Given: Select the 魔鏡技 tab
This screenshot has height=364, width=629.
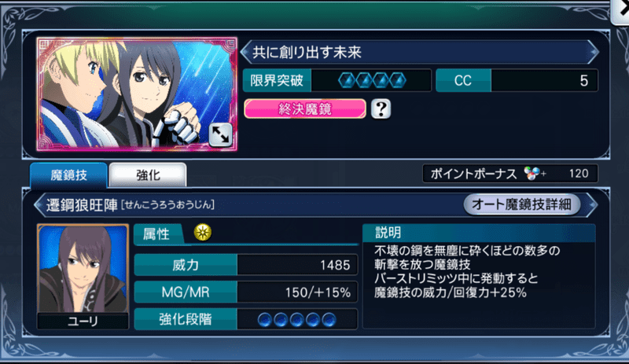Looking at the screenshot, I should pyautogui.click(x=68, y=175).
